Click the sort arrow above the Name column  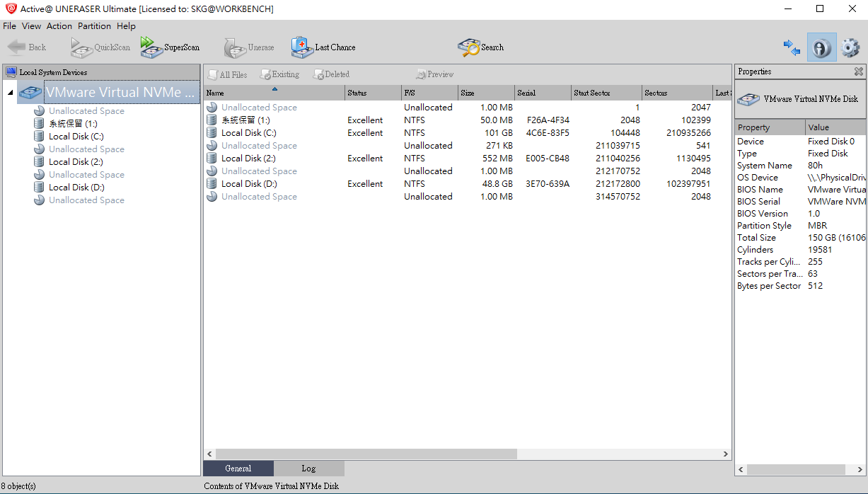tap(274, 89)
